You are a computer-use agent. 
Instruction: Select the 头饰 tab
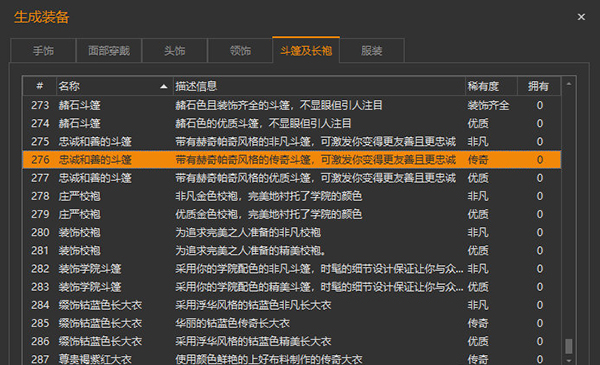pos(174,51)
